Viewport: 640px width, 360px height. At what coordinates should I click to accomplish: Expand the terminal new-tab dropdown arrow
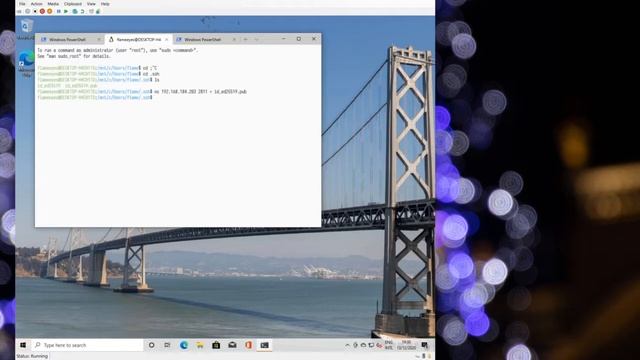click(257, 39)
